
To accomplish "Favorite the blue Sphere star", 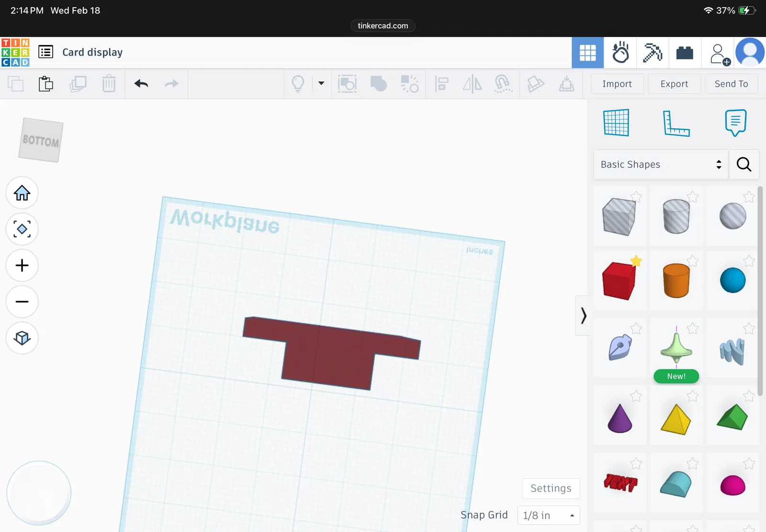I will (x=749, y=261).
